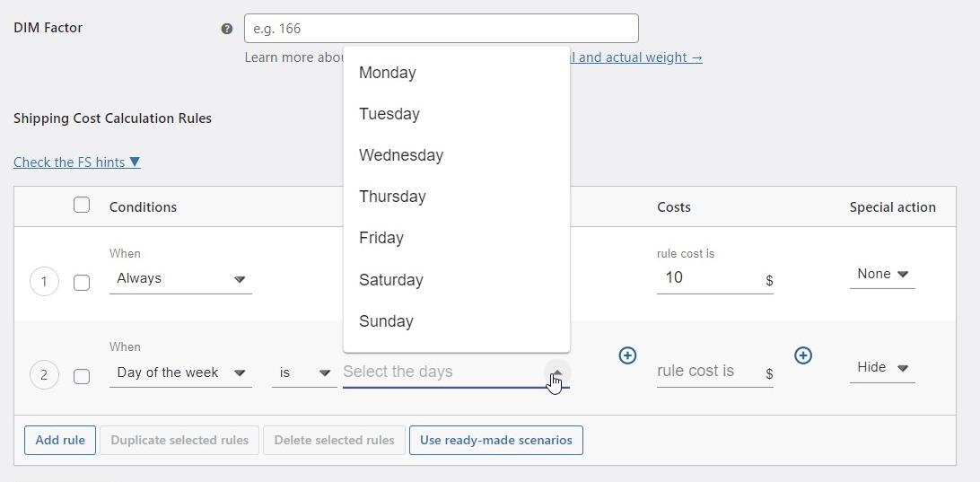Viewport: 980px width, 482px height.
Task: Click the Costs column header
Action: [x=674, y=207]
